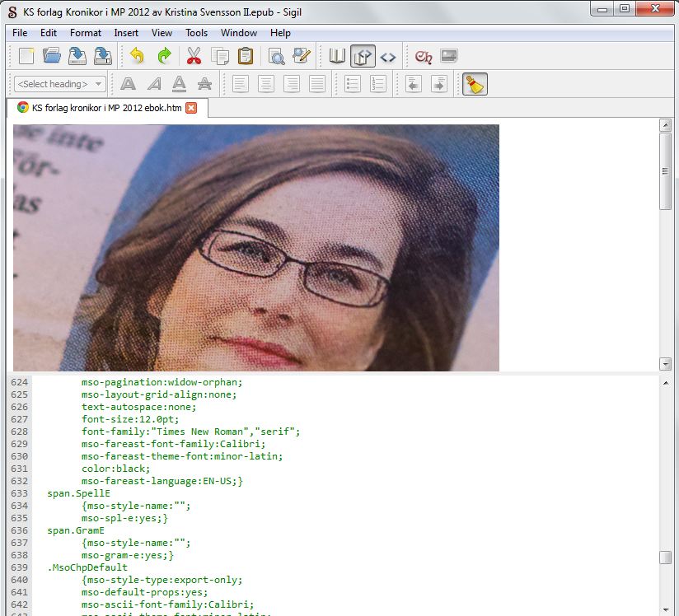Screen dimensions: 679x616
Task: Click the portrait image in preview
Action: (x=255, y=247)
